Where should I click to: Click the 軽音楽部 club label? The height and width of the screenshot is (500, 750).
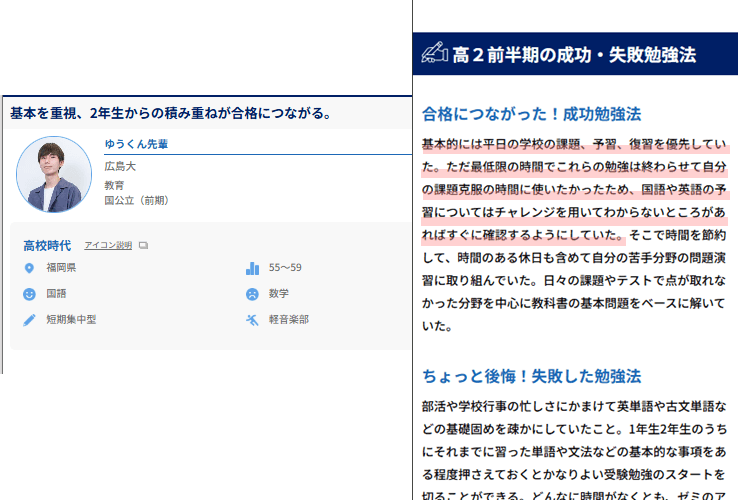click(288, 319)
